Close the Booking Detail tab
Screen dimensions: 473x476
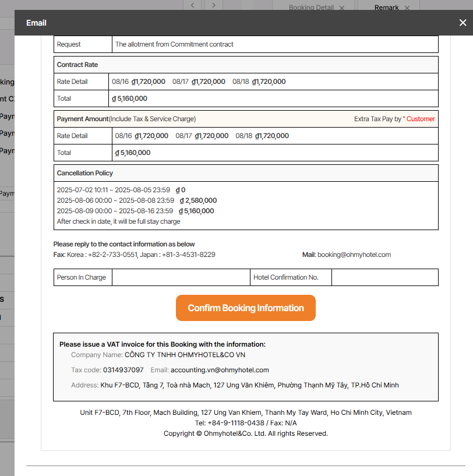[342, 8]
